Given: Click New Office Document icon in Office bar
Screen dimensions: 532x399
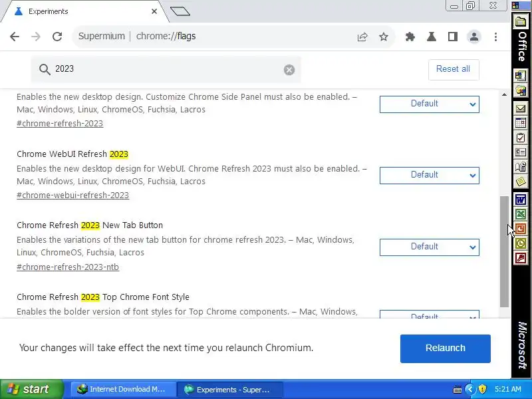Looking at the screenshot, I should 521,75.
